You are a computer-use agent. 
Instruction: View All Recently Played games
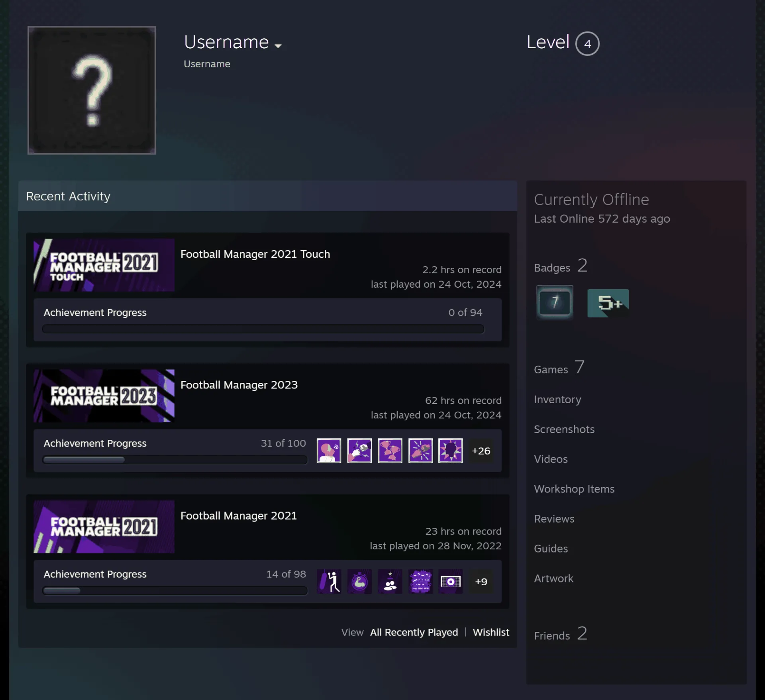(x=414, y=632)
